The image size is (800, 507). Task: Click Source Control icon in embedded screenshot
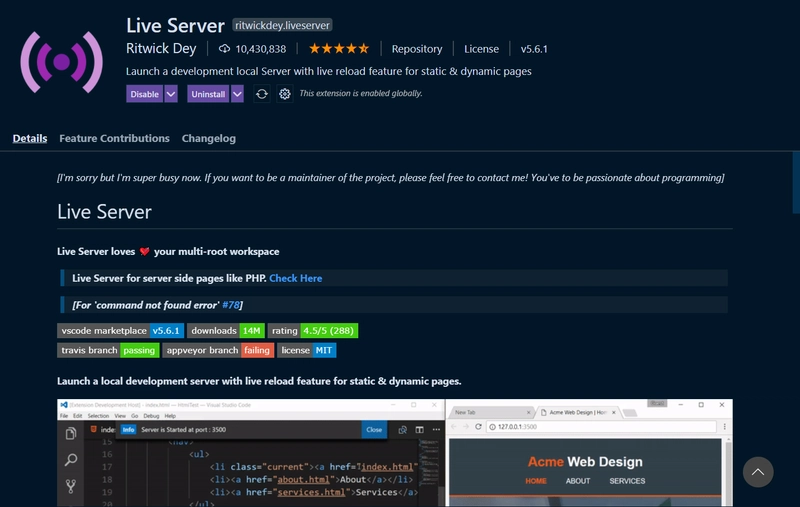click(x=71, y=486)
